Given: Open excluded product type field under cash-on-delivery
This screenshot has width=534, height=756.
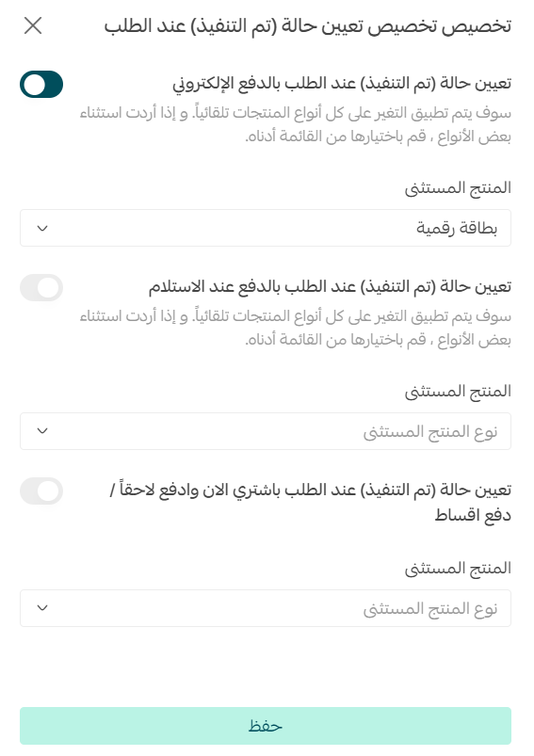Looking at the screenshot, I should pyautogui.click(x=266, y=431).
